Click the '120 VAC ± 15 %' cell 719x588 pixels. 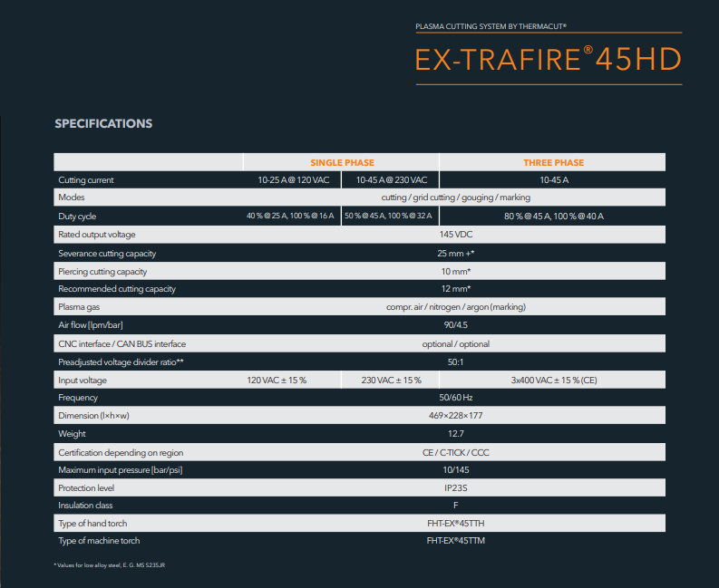pos(277,381)
